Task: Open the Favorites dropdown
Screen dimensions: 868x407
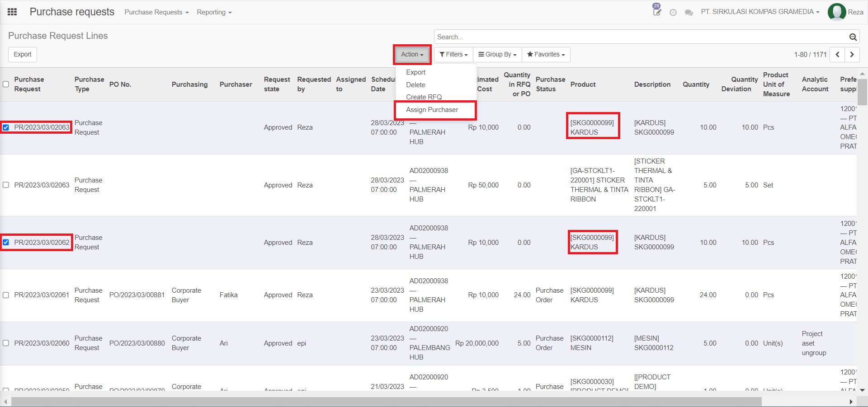Action: (x=546, y=55)
